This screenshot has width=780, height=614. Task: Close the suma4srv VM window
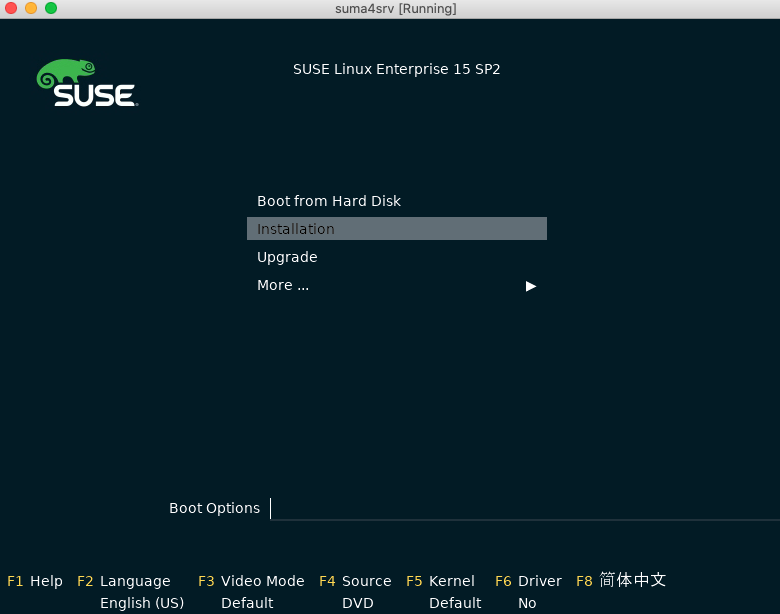[11, 8]
